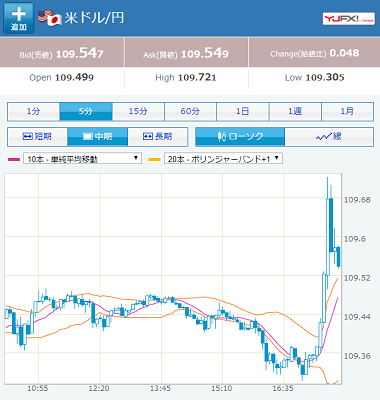Viewport: 380px width, 400px height.
Task: Click the 109.44 price axis label
Action: point(357,317)
